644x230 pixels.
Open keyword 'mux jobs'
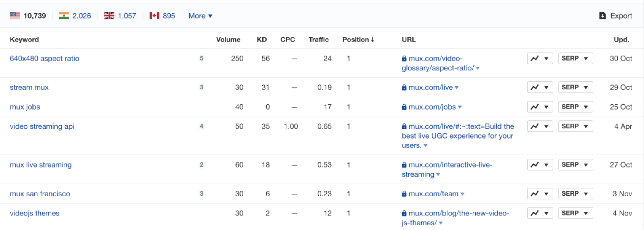(x=25, y=107)
